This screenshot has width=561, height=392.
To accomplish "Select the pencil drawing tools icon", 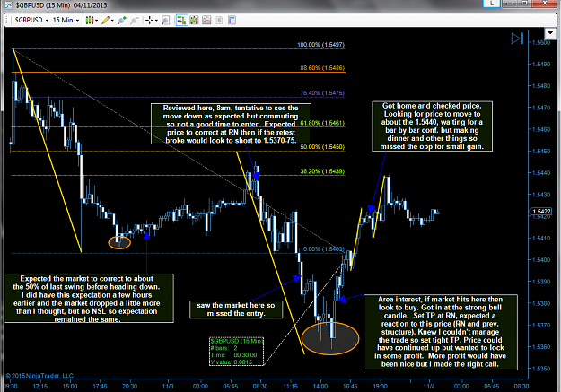I will click(105, 20).
